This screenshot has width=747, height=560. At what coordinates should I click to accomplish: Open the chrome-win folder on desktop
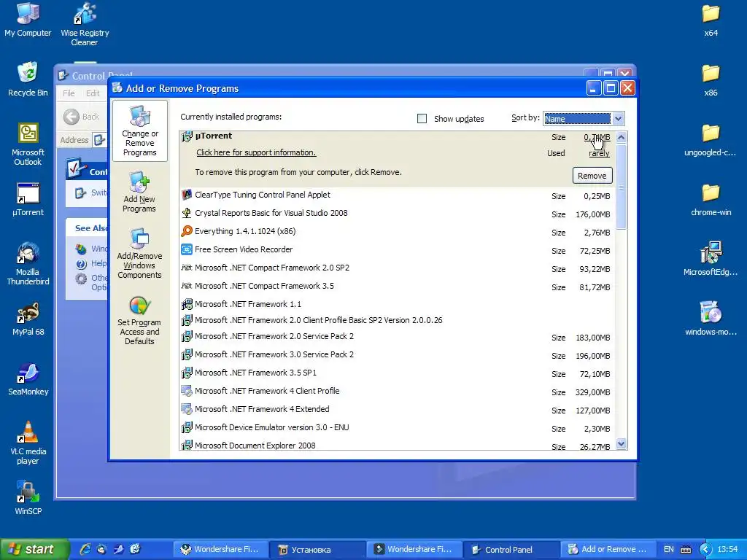point(711,200)
